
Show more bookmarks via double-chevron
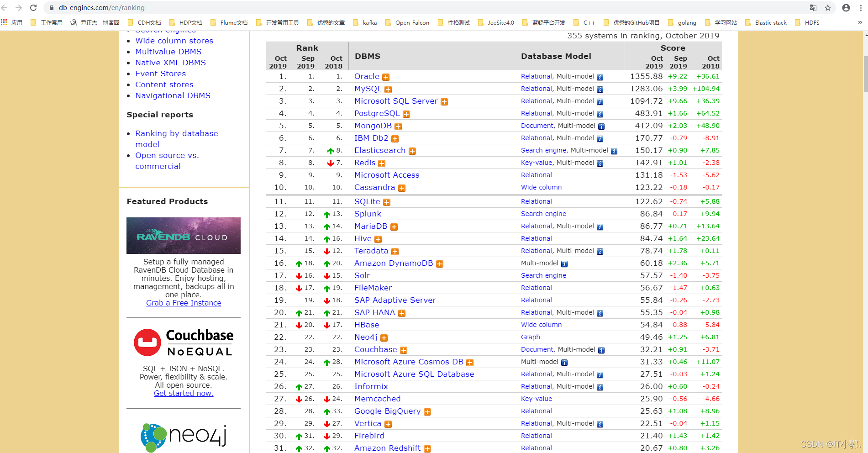pos(860,22)
